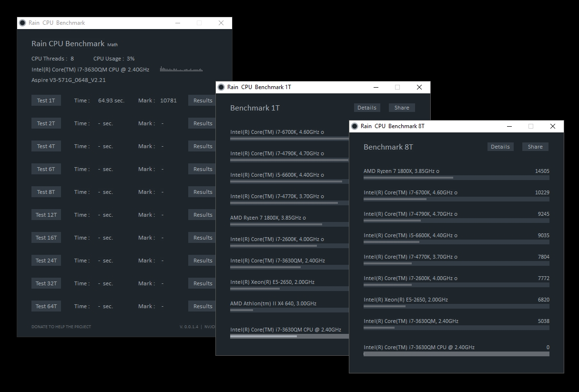Image resolution: width=579 pixels, height=392 pixels.
Task: Launch the Test 4T benchmark
Action: [46, 146]
